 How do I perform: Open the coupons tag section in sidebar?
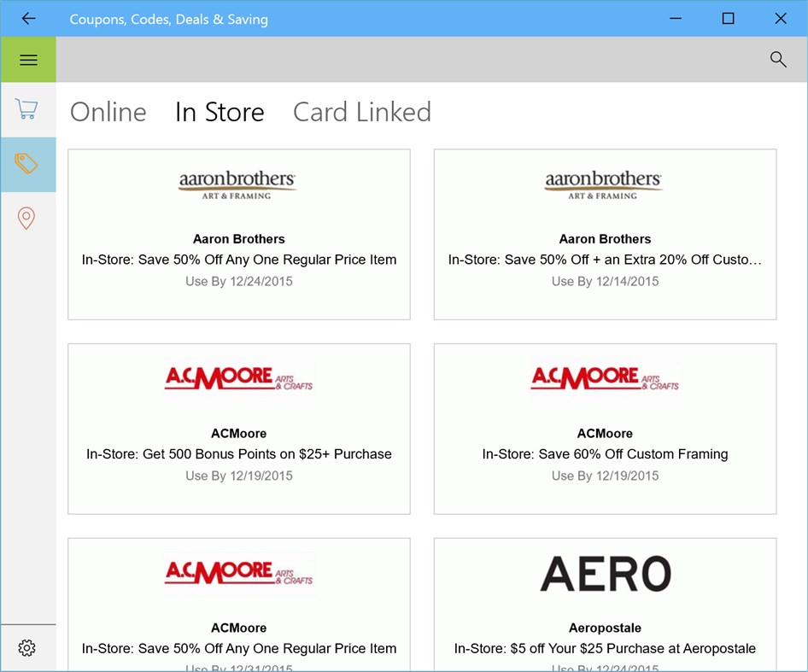pos(28,164)
